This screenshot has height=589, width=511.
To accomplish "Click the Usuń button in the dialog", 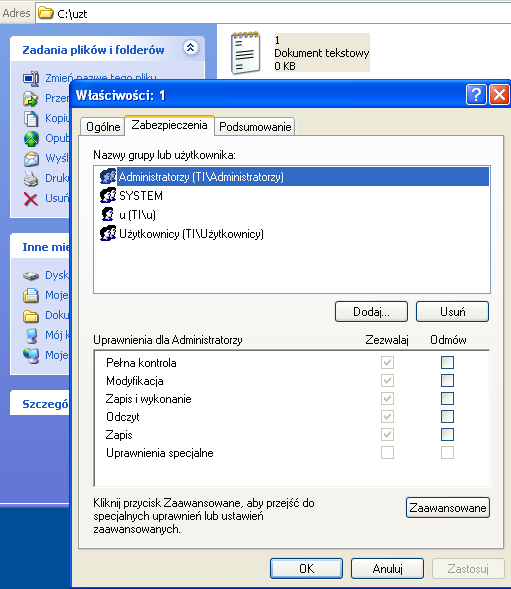I will [x=452, y=311].
